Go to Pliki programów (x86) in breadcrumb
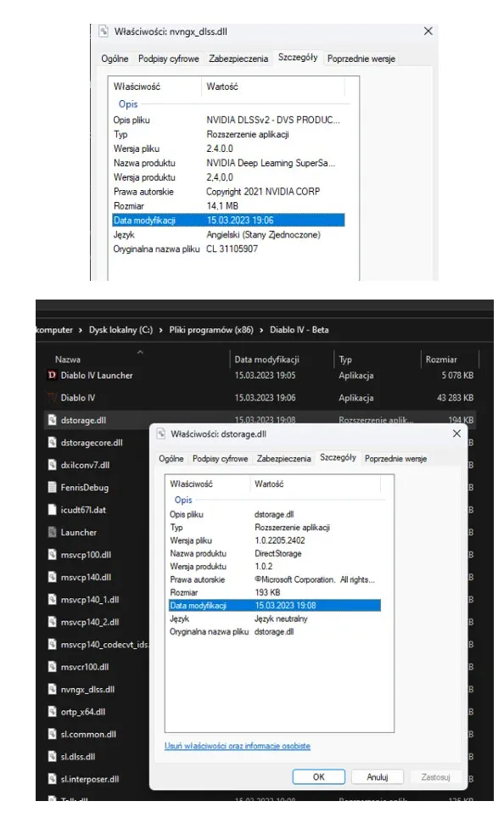This screenshot has height=818, width=504. (211, 330)
